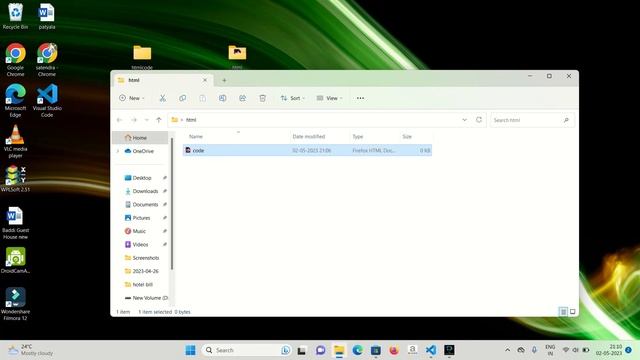This screenshot has height=360, width=640.
Task: Close the html Explorer tab
Action: [x=205, y=80]
